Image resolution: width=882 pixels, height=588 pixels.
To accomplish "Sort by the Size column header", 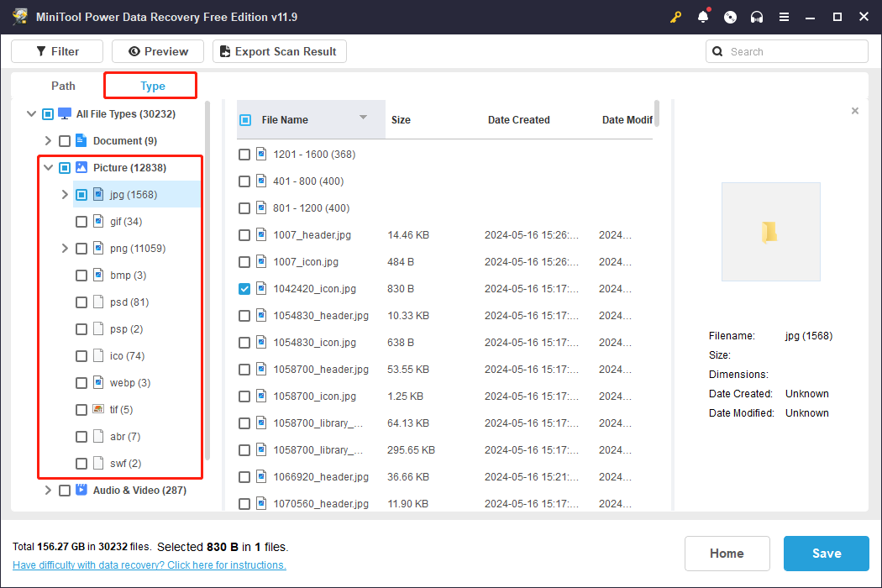I will (x=401, y=120).
